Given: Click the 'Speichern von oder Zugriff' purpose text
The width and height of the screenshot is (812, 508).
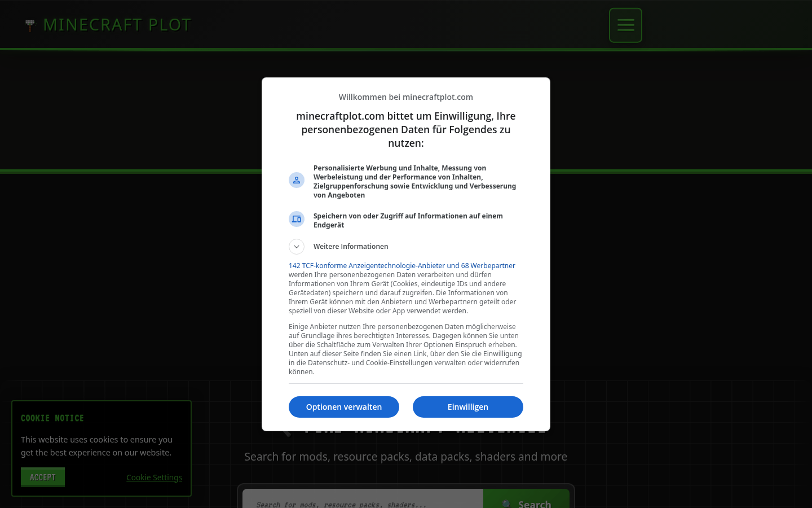Looking at the screenshot, I should [408, 220].
